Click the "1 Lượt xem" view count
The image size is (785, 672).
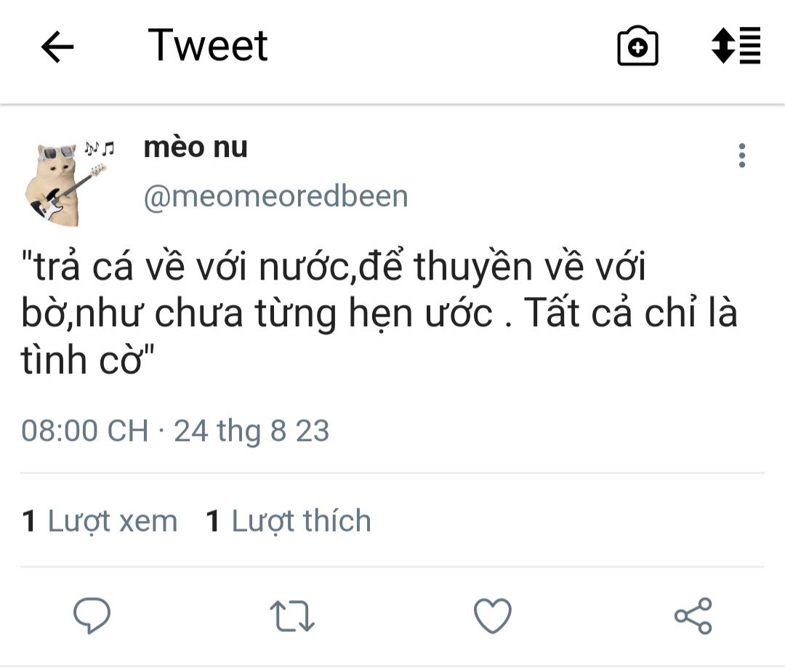coord(100,521)
